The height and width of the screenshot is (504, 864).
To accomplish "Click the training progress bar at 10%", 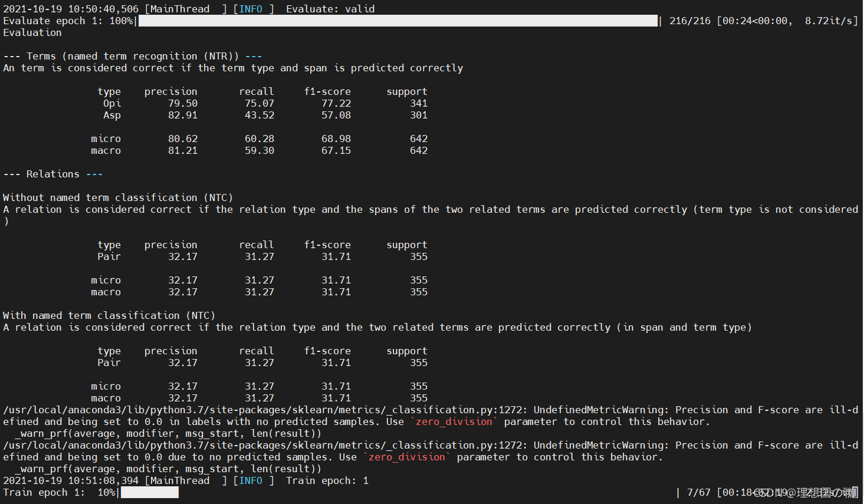I will tap(150, 492).
